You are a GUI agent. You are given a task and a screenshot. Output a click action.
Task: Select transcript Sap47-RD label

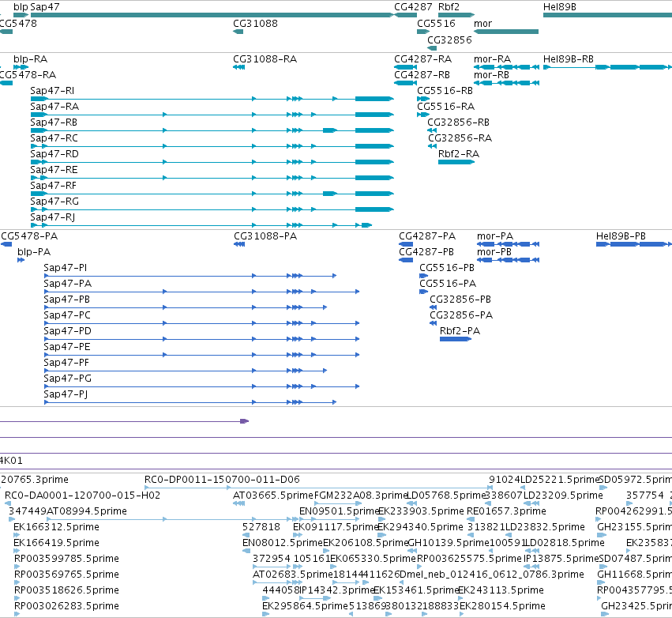pos(54,154)
